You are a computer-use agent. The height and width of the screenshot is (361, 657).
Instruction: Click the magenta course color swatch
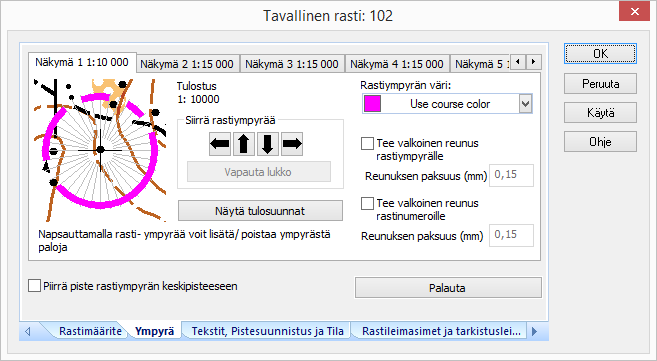pyautogui.click(x=372, y=103)
